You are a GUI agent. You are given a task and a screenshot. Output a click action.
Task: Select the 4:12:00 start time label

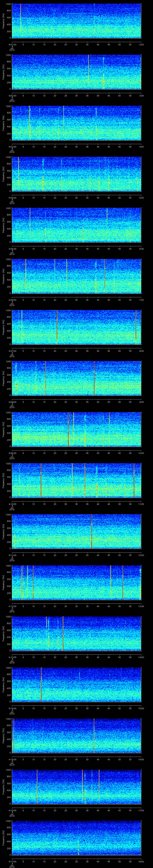click(12, 606)
